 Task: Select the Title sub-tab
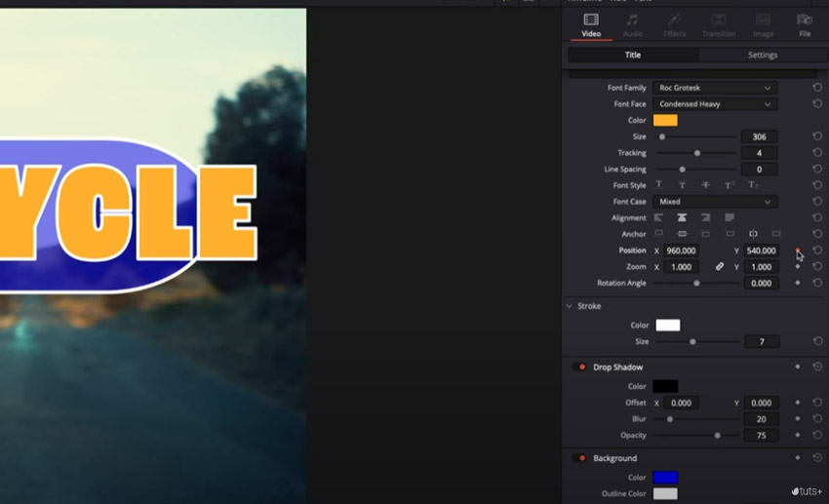(x=633, y=55)
